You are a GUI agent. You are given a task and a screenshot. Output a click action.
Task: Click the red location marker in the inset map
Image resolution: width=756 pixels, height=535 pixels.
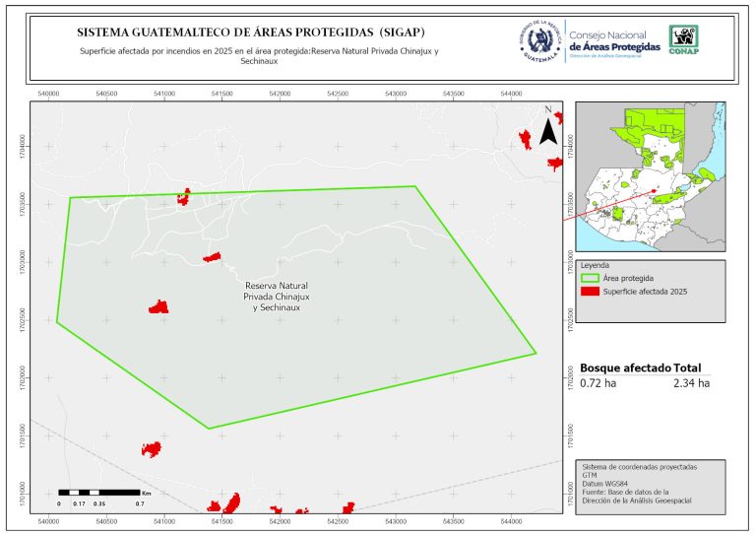pyautogui.click(x=654, y=193)
